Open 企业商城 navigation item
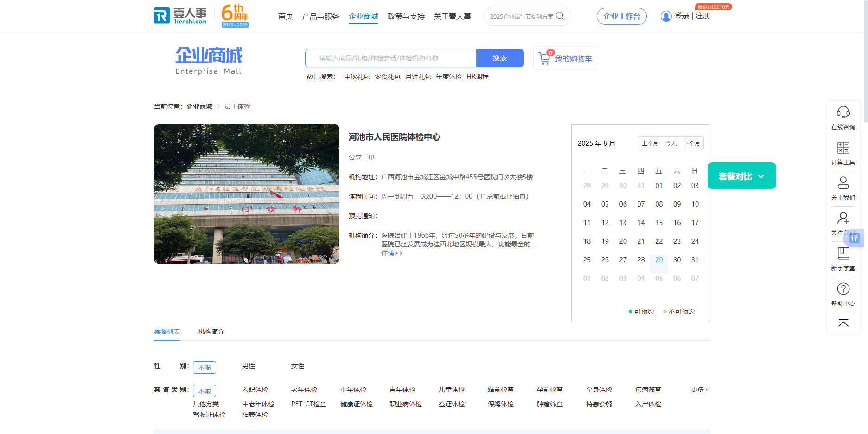Image resolution: width=868 pixels, height=434 pixels. [x=364, y=16]
